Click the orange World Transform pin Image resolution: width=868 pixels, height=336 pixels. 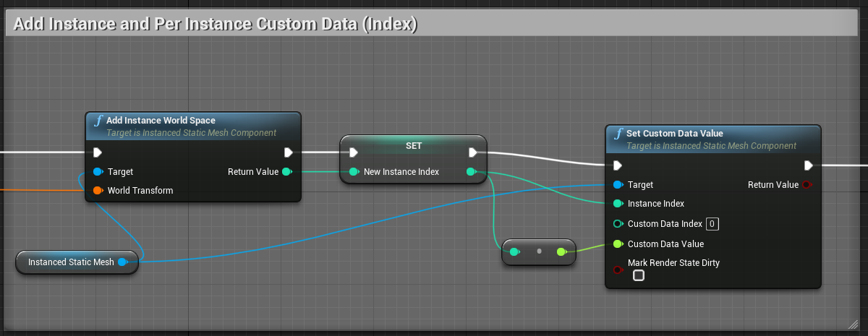[98, 191]
